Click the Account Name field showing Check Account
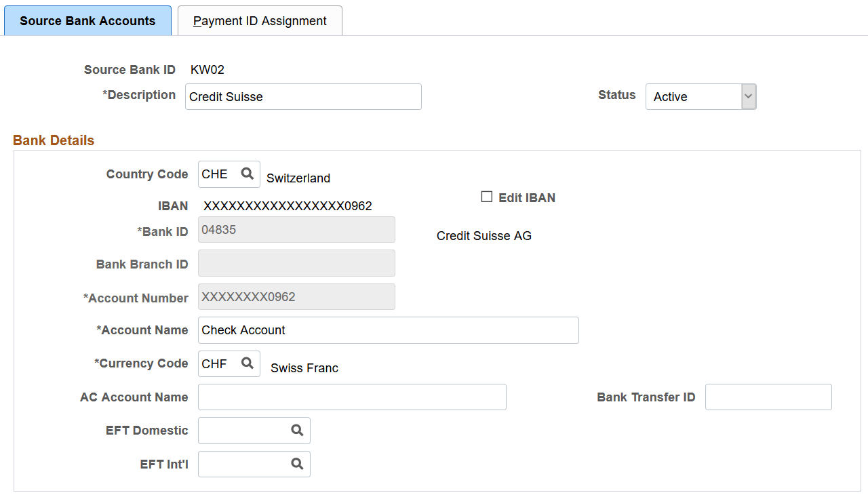Viewport: 868px width, 497px height. tap(389, 330)
